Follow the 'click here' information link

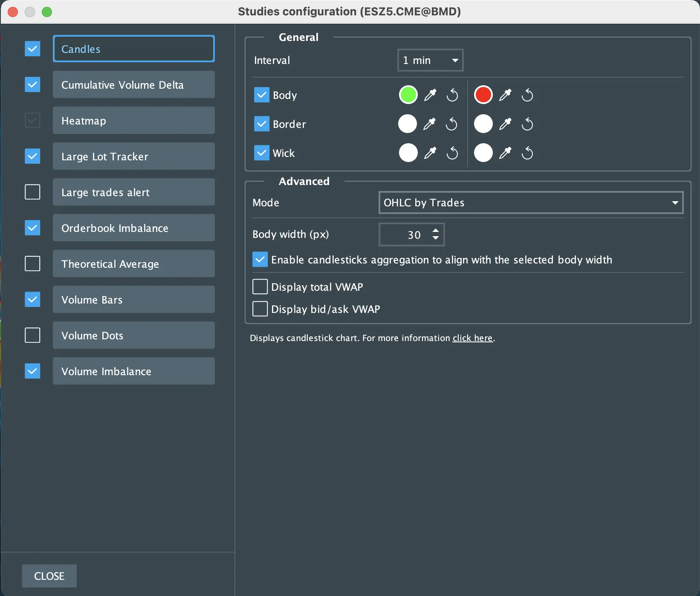(472, 338)
